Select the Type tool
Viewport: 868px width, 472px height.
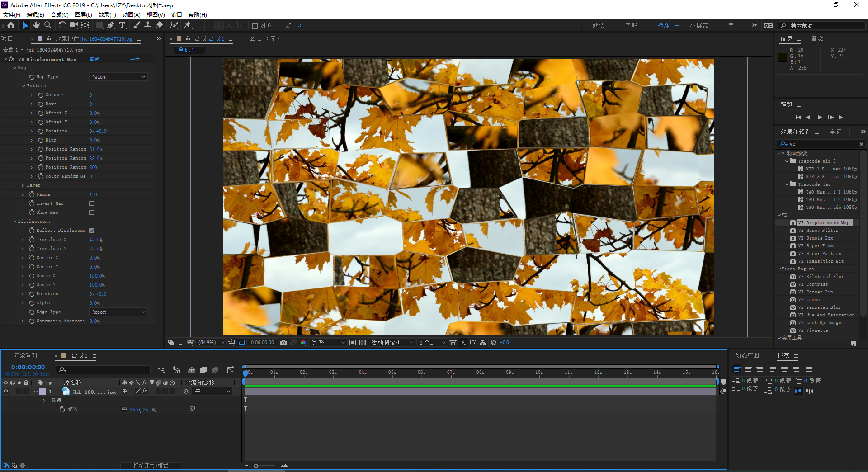(x=122, y=25)
